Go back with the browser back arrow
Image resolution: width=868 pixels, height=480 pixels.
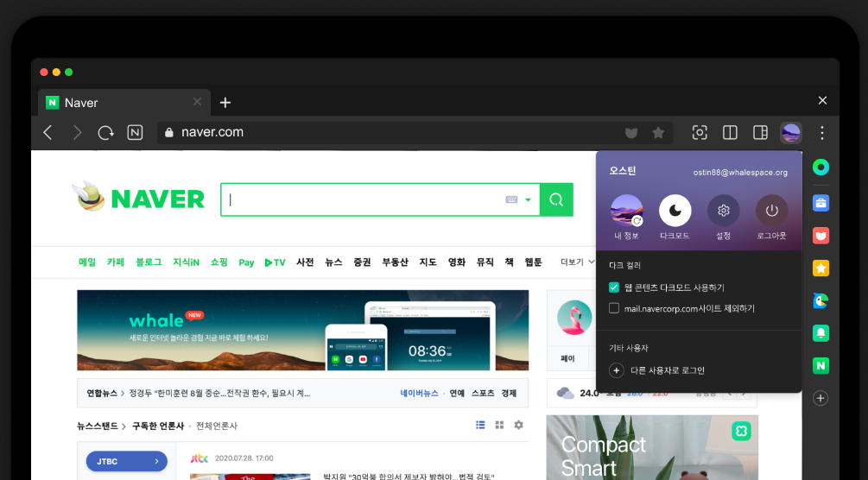pos(48,132)
